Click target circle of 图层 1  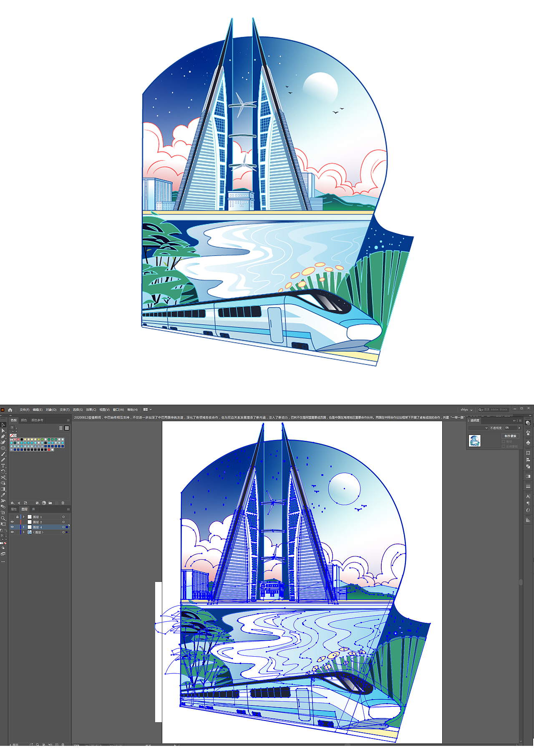(x=63, y=517)
